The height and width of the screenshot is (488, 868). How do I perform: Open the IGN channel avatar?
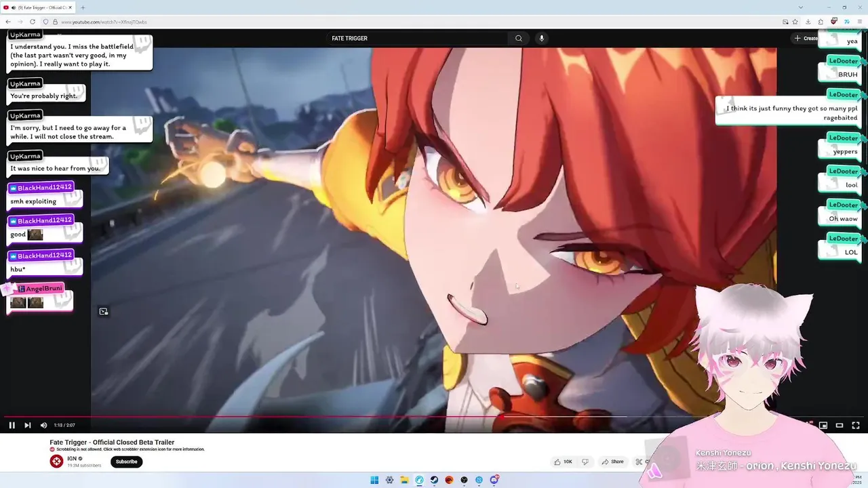pyautogui.click(x=56, y=462)
